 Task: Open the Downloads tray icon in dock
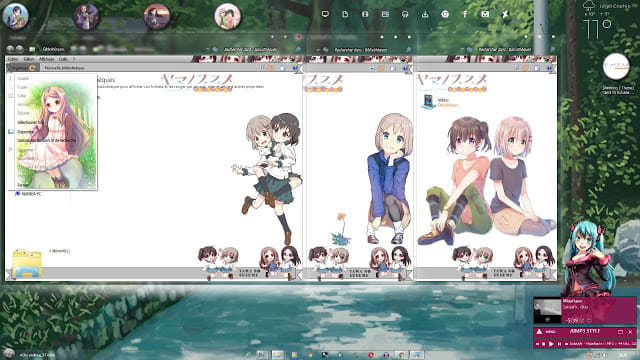click(425, 14)
